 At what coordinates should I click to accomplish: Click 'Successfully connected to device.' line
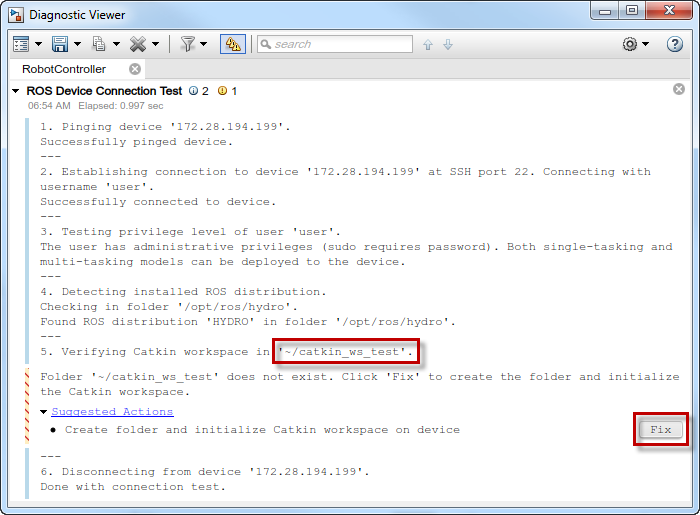(x=158, y=202)
